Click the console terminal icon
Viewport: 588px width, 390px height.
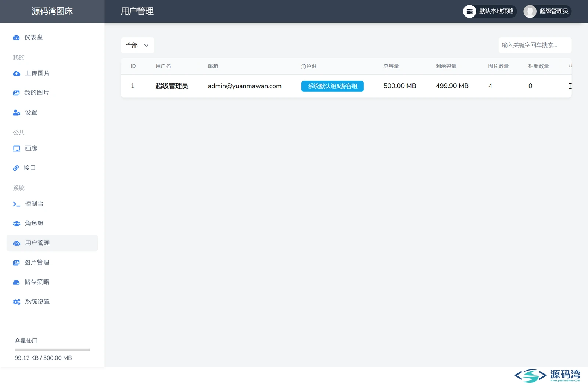[17, 204]
